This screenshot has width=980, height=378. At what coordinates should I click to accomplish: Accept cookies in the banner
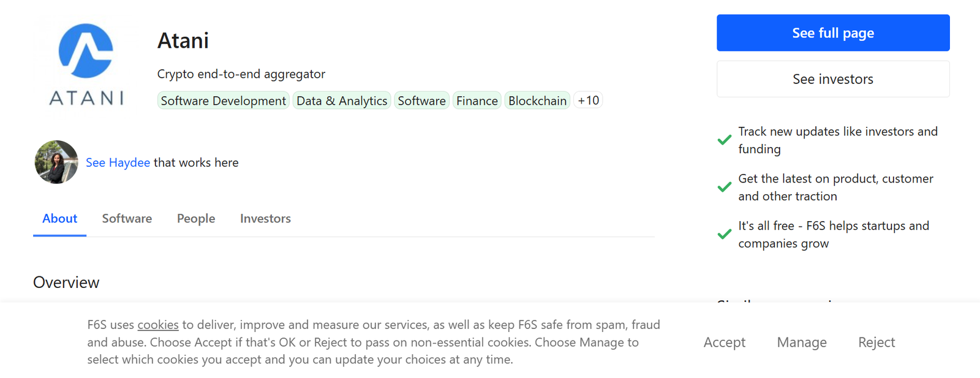pyautogui.click(x=724, y=342)
